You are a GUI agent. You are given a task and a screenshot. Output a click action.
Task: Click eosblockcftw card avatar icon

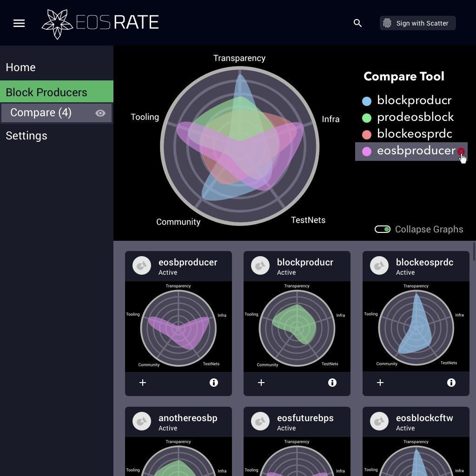(379, 421)
